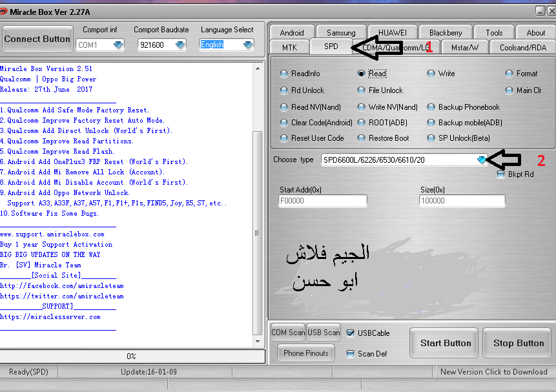Select the Format radio button

pyautogui.click(x=510, y=74)
